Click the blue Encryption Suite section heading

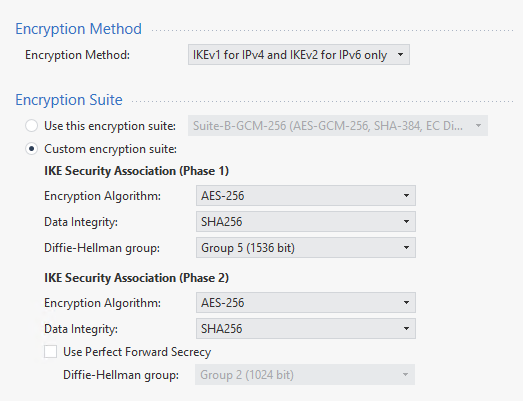tap(69, 100)
